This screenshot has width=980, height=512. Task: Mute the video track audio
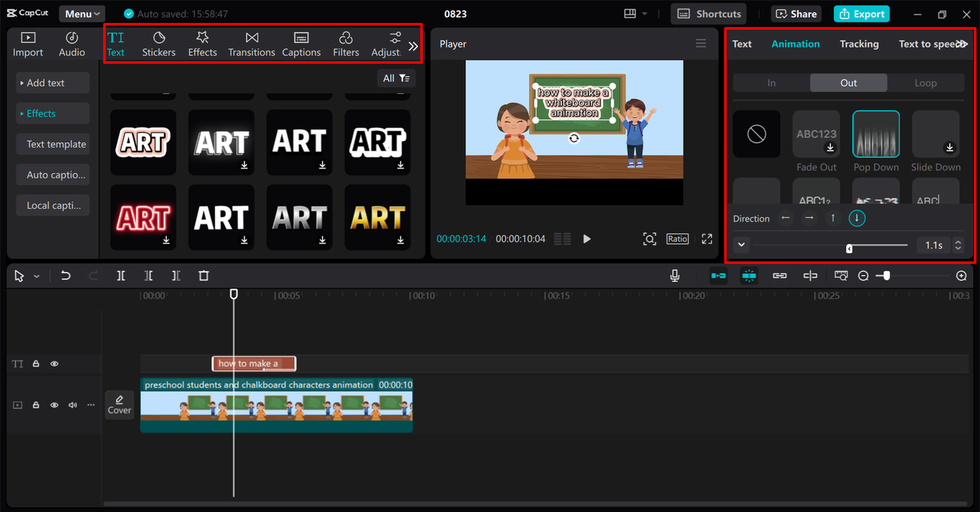point(73,405)
